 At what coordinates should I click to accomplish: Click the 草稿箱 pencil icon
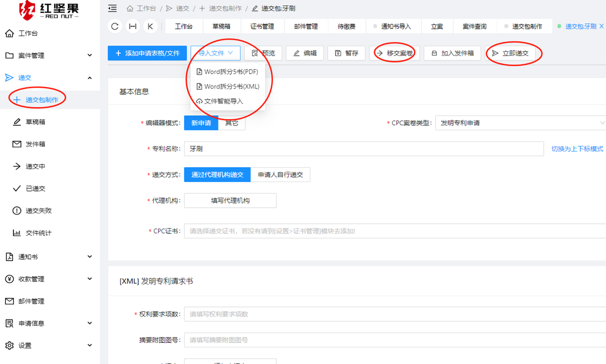pos(17,122)
